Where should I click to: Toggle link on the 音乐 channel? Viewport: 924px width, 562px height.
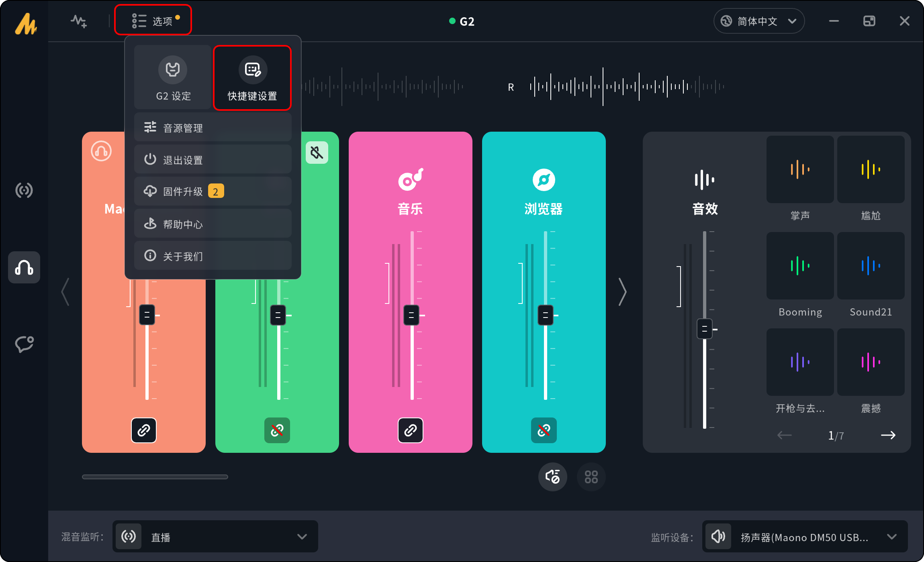tap(410, 430)
